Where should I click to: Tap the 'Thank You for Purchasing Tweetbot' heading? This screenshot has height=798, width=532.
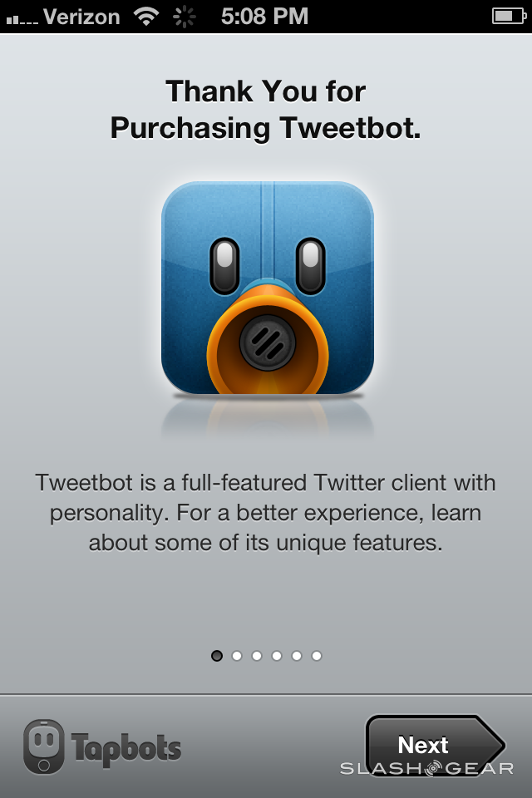click(266, 110)
